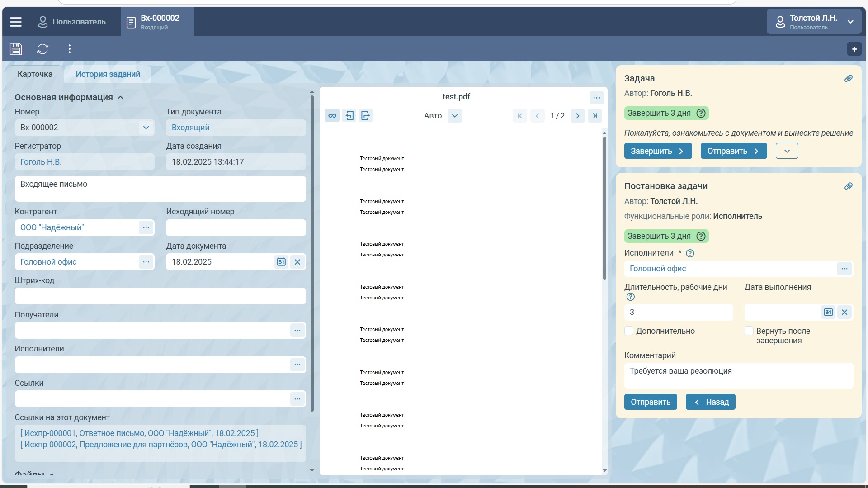Collapse the Основная информация section
This screenshot has height=488, width=868.
120,98
